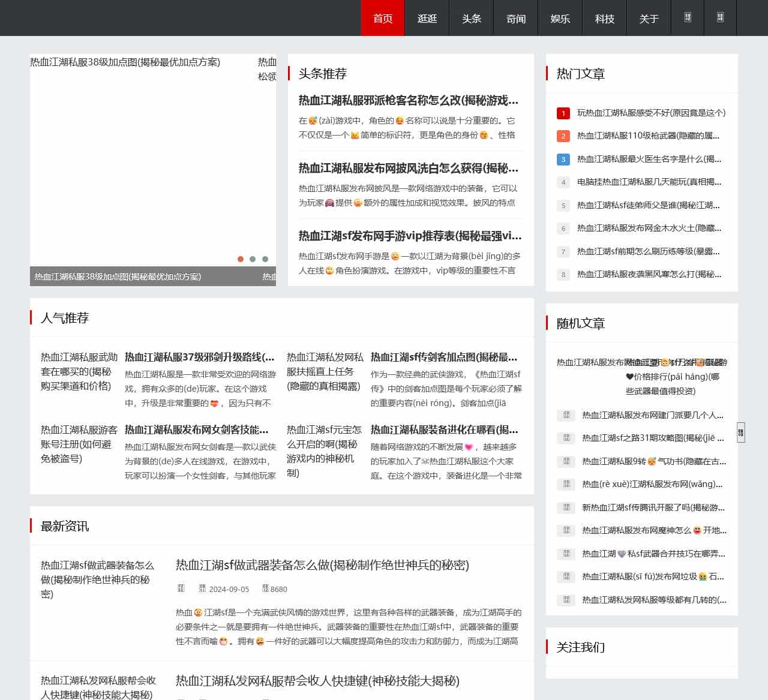Click the second small icon beside 关于 in navbar

coord(720,18)
